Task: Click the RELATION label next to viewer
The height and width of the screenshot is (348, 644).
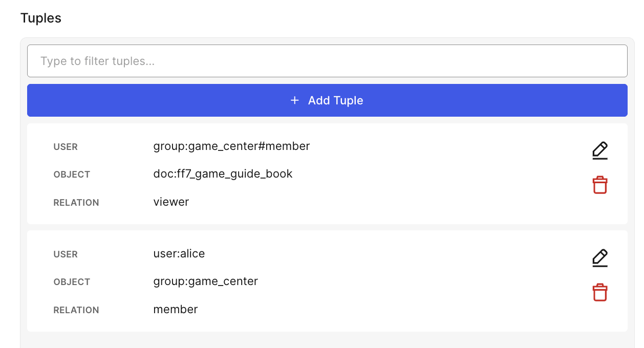Action: (x=76, y=203)
